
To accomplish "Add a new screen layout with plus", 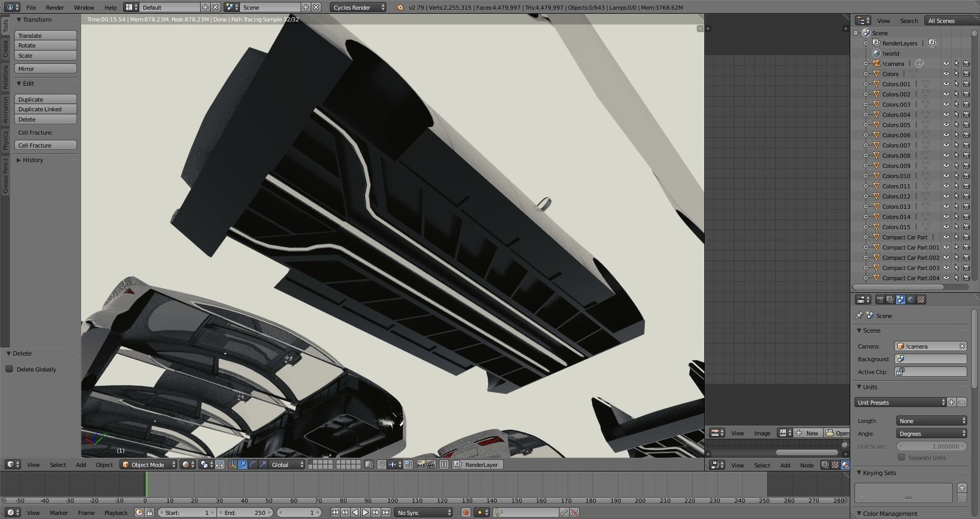I will tap(205, 7).
